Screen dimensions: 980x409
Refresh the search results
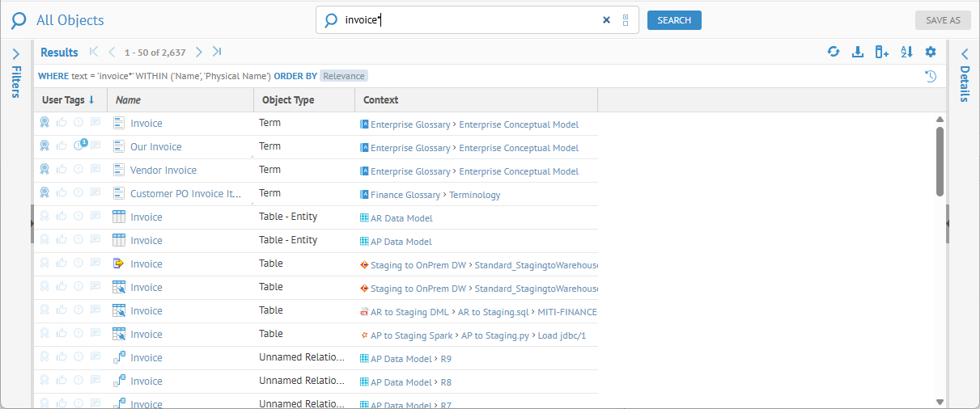(834, 52)
